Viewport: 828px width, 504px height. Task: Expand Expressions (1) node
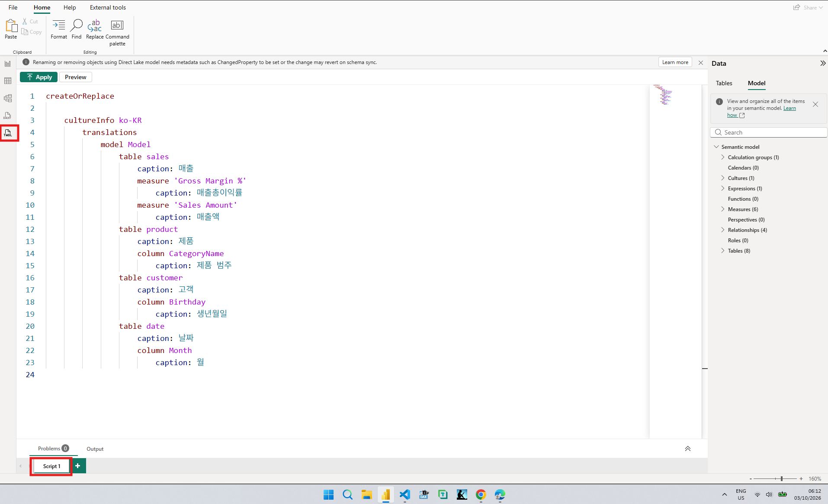pos(723,189)
